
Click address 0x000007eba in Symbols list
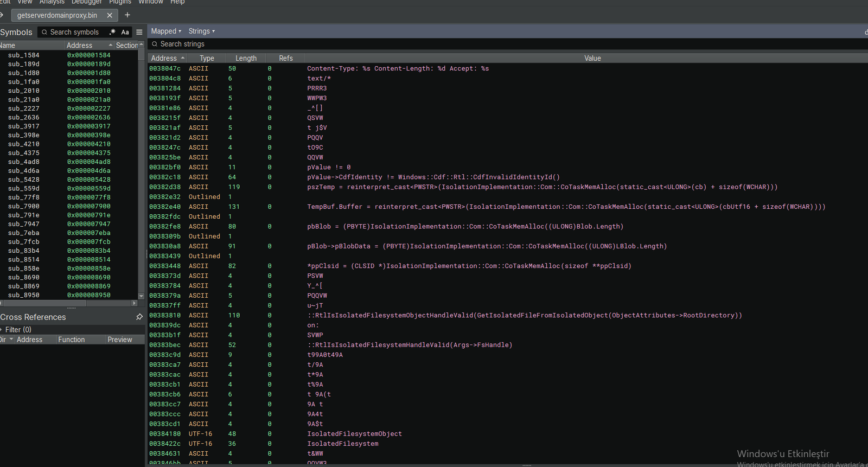tap(89, 233)
